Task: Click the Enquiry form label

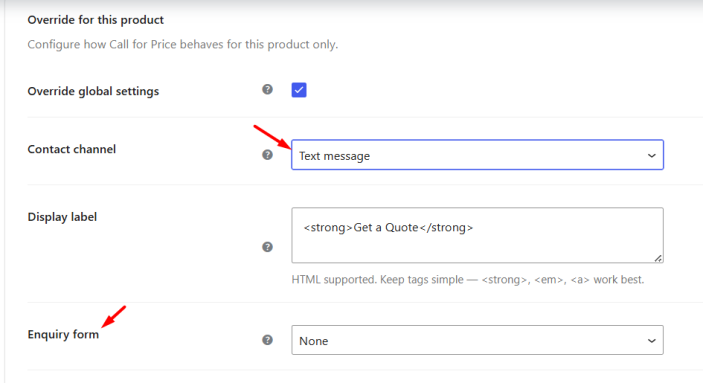Action: pos(63,335)
